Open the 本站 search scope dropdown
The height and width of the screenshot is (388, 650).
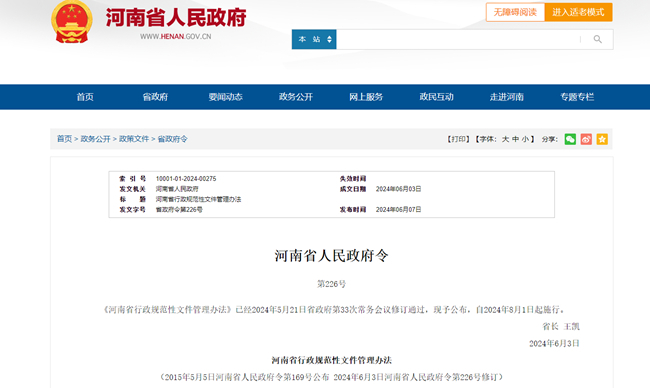point(314,39)
